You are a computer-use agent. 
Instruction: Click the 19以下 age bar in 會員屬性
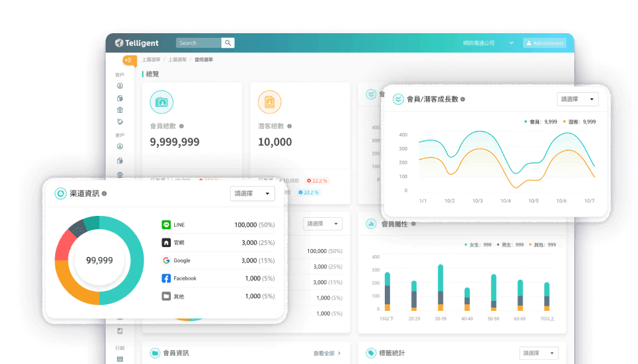tap(387, 291)
